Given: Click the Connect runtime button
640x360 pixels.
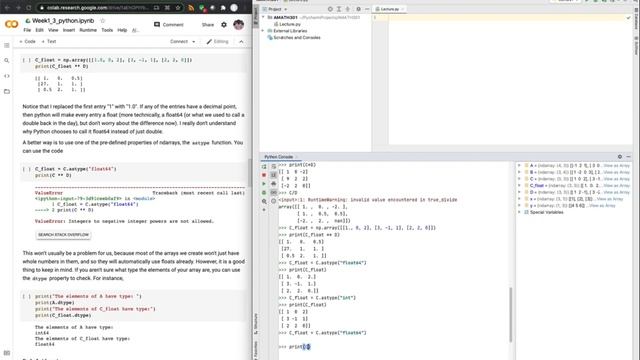Looking at the screenshot, I should tap(179, 41).
